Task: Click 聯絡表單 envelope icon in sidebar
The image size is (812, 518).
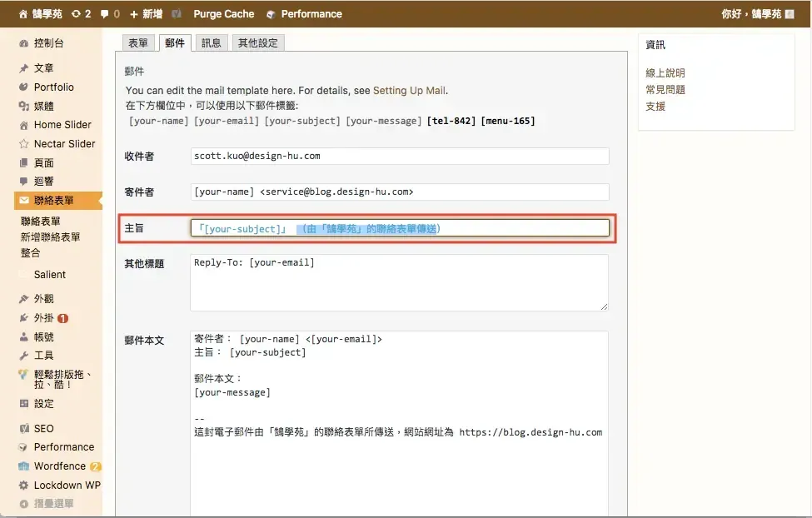Action: coord(24,201)
